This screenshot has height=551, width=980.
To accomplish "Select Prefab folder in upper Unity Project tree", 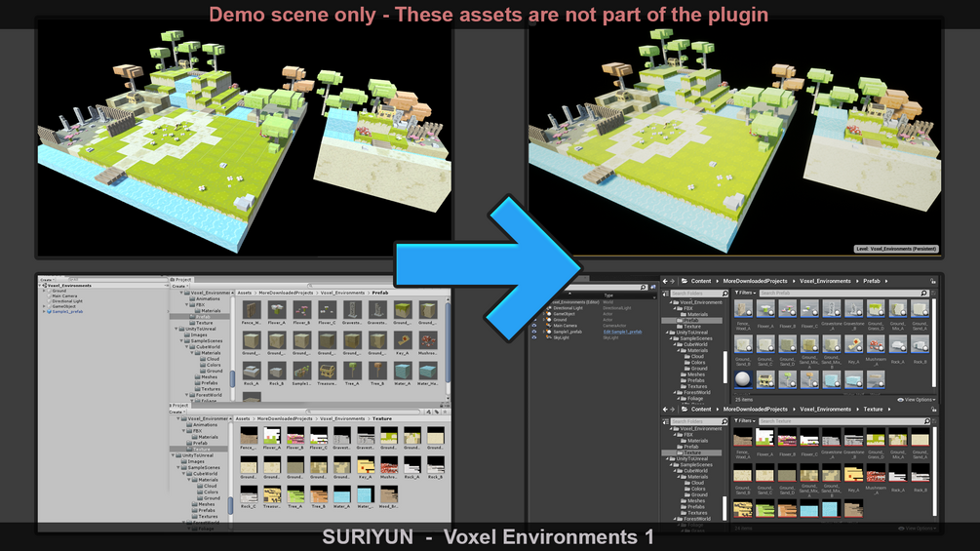I will (x=203, y=317).
